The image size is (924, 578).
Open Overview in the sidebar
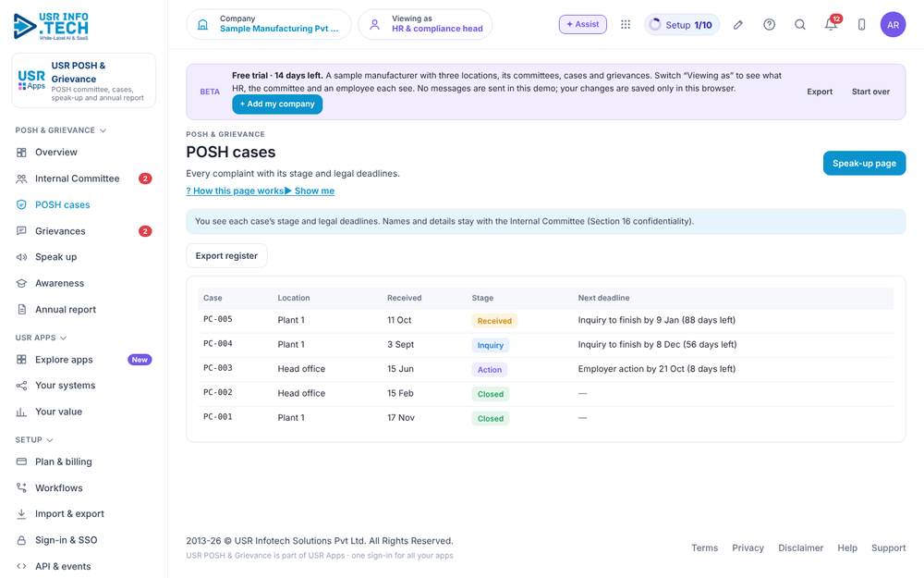coord(84,153)
